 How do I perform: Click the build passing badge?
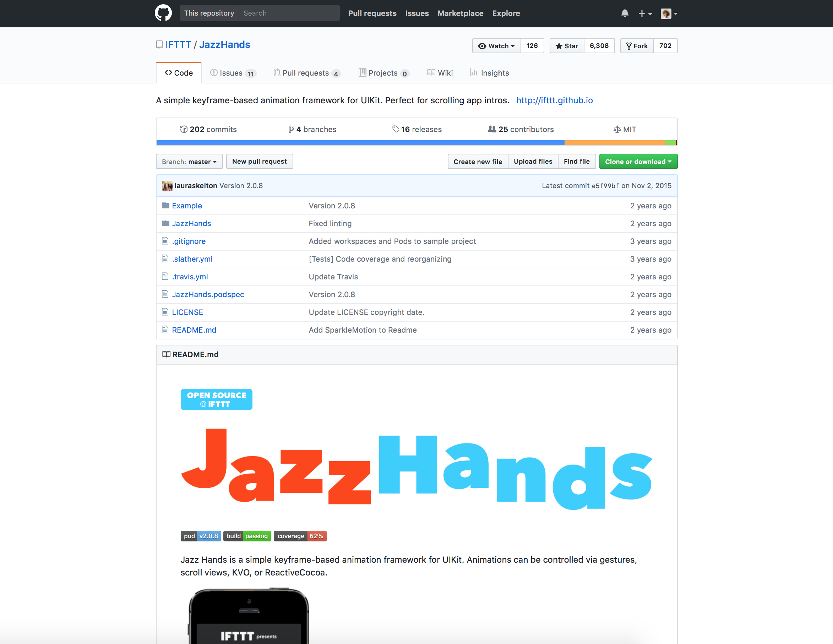click(x=247, y=536)
